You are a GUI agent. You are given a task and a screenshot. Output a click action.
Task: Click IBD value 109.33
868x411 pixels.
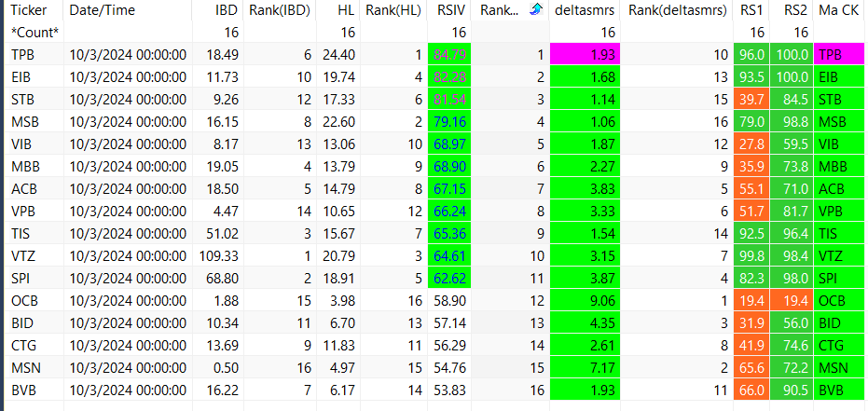coord(219,256)
